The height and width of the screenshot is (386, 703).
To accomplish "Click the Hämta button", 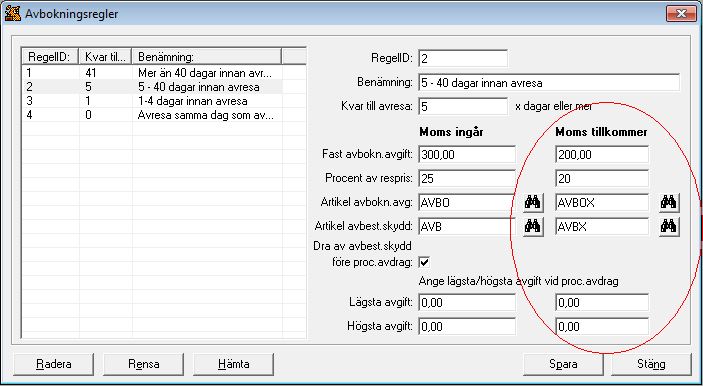I will (234, 364).
